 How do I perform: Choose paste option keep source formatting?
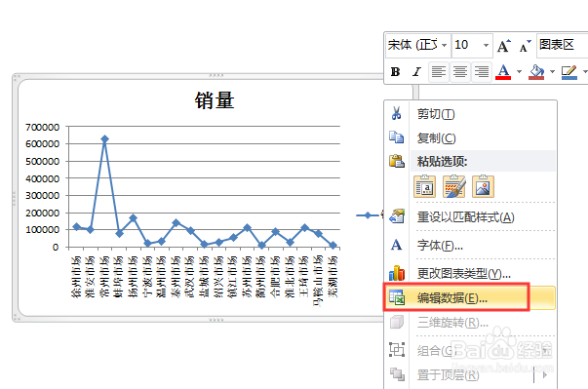pyautogui.click(x=425, y=186)
